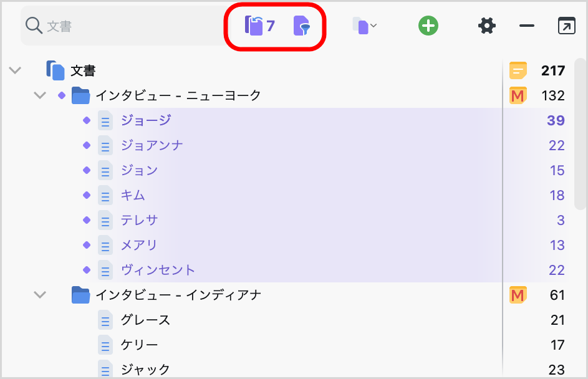Collapse the 文書 root tree node
588x379 pixels.
tap(15, 70)
